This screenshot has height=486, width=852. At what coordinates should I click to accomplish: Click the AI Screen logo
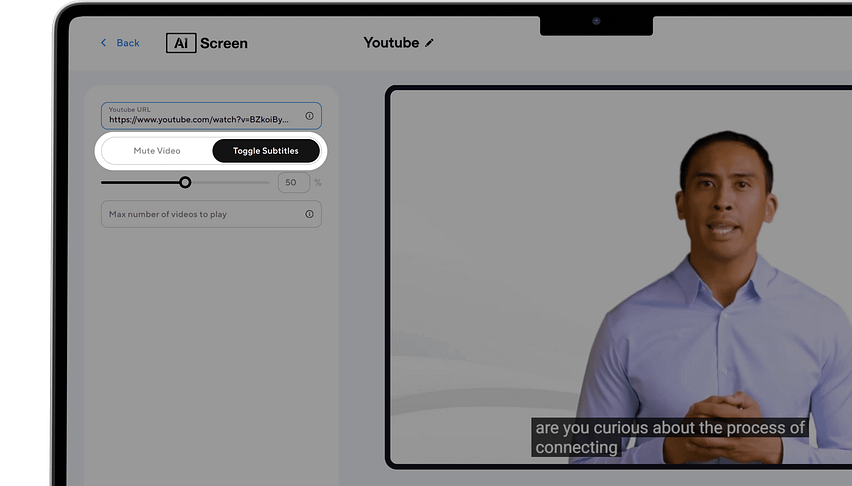point(206,43)
